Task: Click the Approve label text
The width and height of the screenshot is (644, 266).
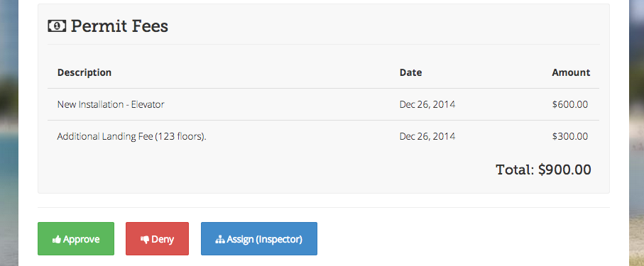Action: [82, 240]
